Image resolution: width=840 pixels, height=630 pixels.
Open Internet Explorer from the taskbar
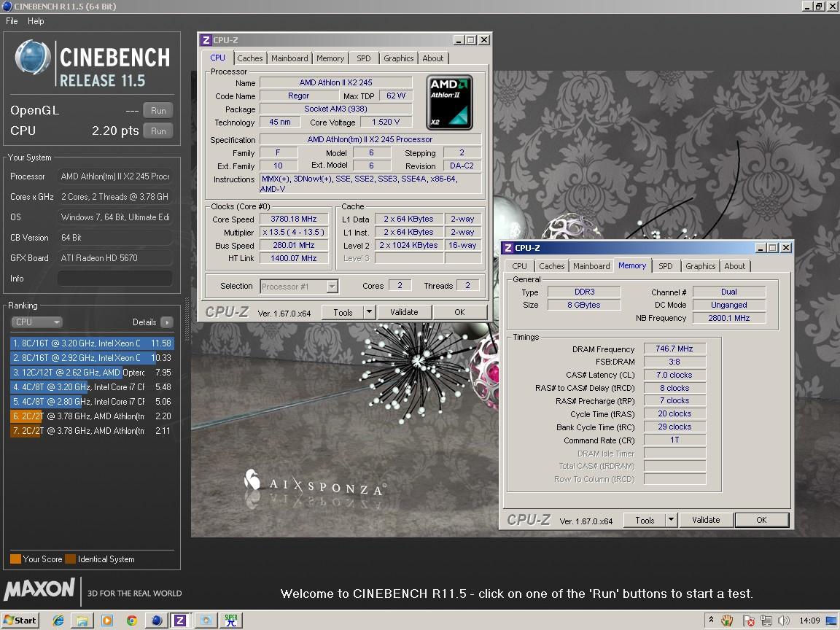(58, 621)
